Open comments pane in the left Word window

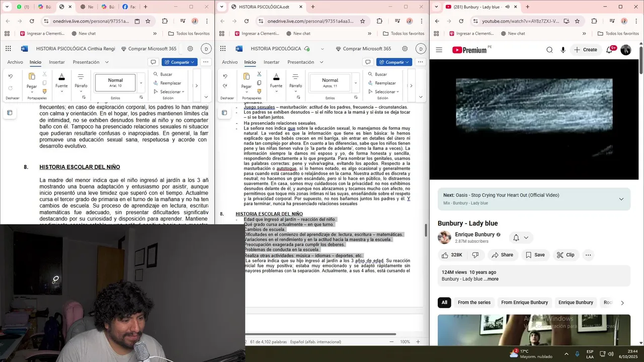[x=153, y=62]
